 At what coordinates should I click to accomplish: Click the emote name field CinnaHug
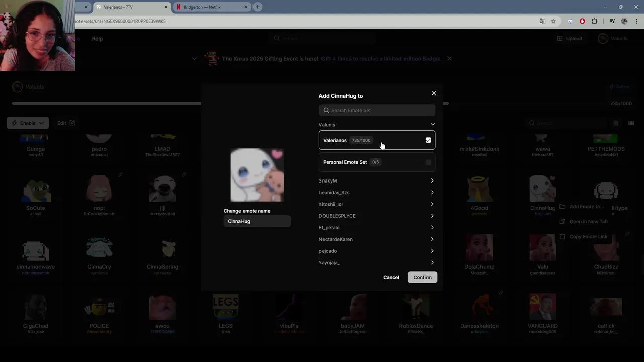click(x=257, y=221)
